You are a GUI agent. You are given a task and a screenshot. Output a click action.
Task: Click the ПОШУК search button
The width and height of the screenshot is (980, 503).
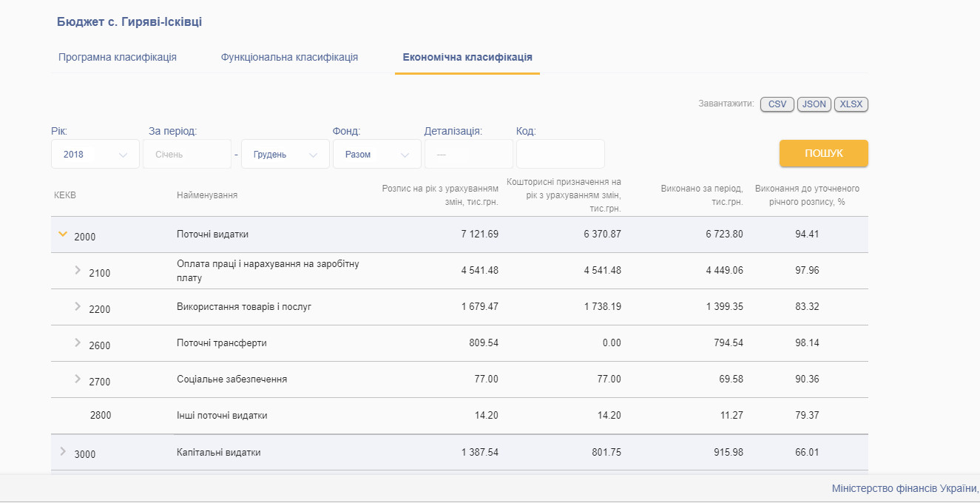point(824,153)
